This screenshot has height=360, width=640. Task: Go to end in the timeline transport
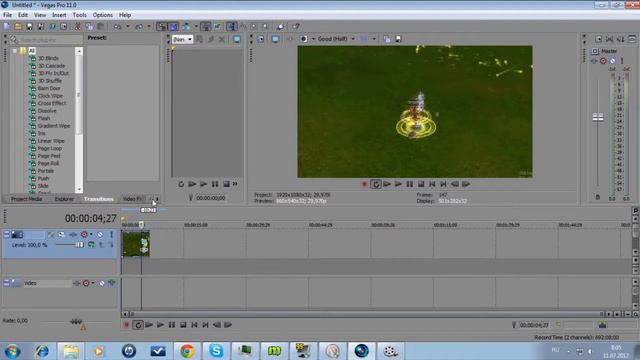206,325
